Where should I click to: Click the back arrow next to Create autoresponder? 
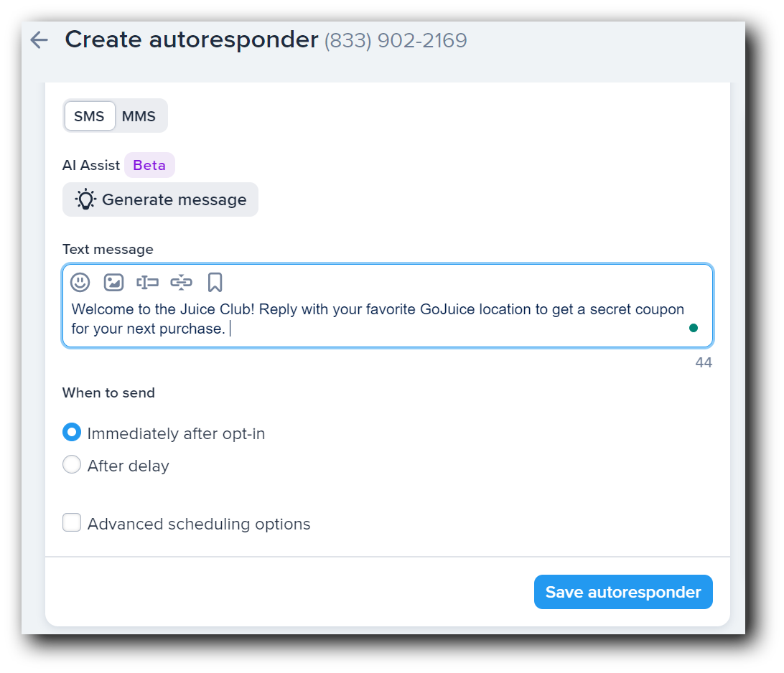pos(38,39)
